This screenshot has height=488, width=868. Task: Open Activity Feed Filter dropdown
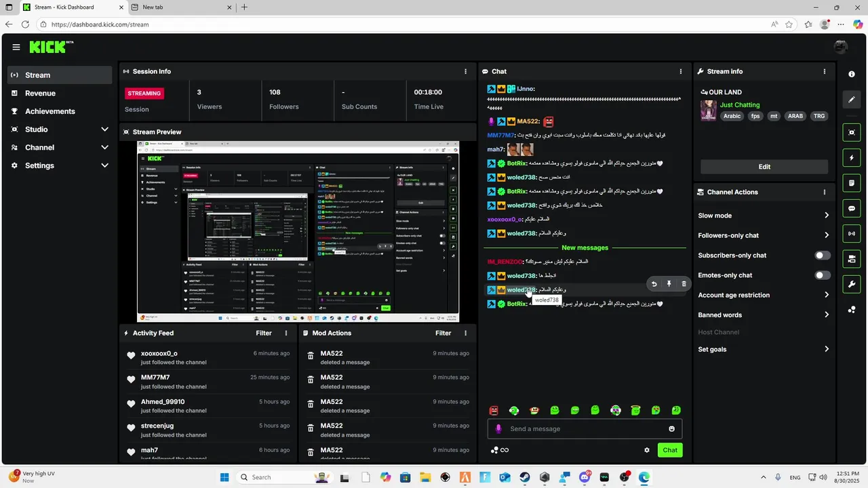[x=264, y=333]
